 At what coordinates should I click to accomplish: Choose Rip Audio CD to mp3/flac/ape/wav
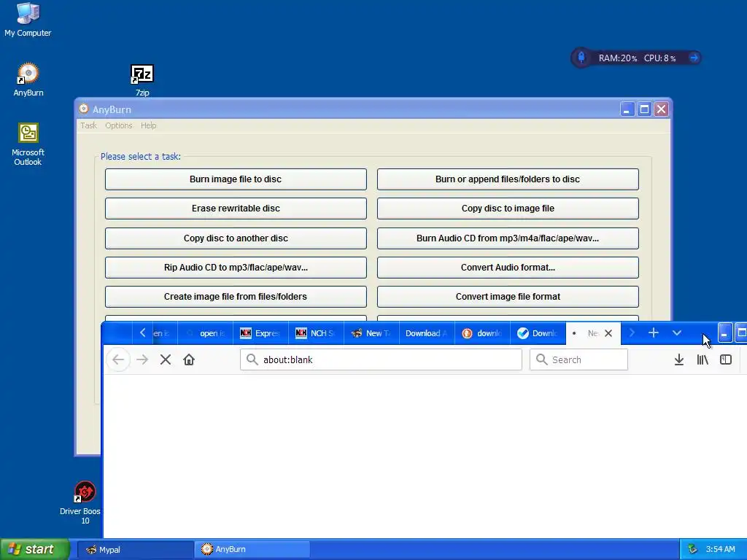click(236, 267)
